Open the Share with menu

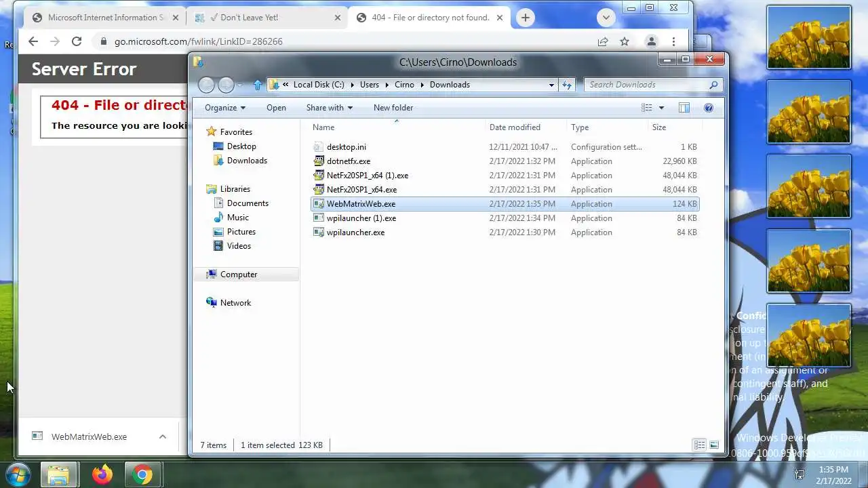tap(330, 108)
